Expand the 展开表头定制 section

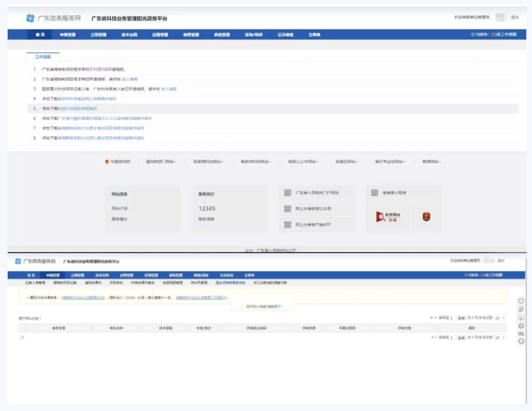point(30,318)
